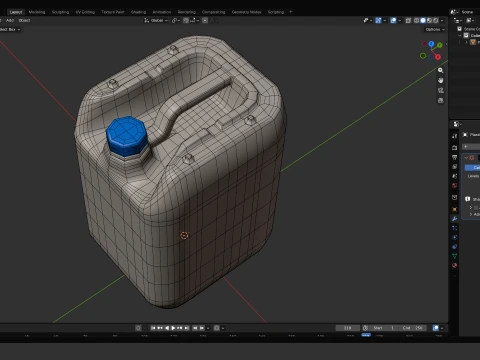The width and height of the screenshot is (480, 360).
Task: Open the Modifiers wrench tab icon
Action: point(455,219)
